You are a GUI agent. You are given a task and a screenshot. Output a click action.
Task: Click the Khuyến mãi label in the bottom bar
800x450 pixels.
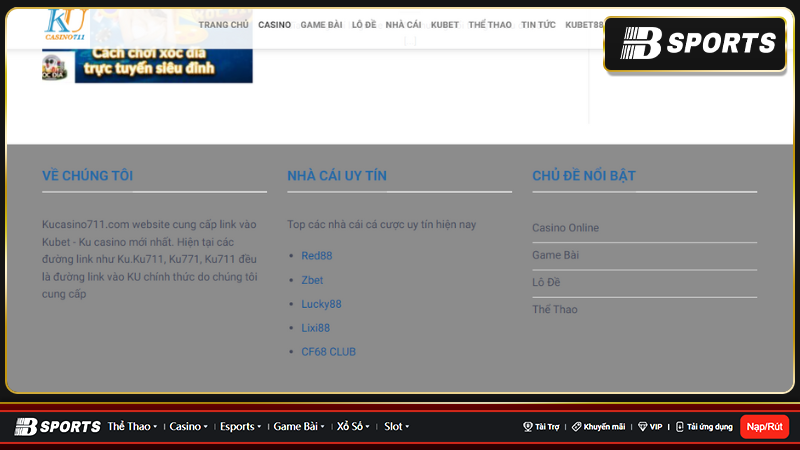click(604, 427)
